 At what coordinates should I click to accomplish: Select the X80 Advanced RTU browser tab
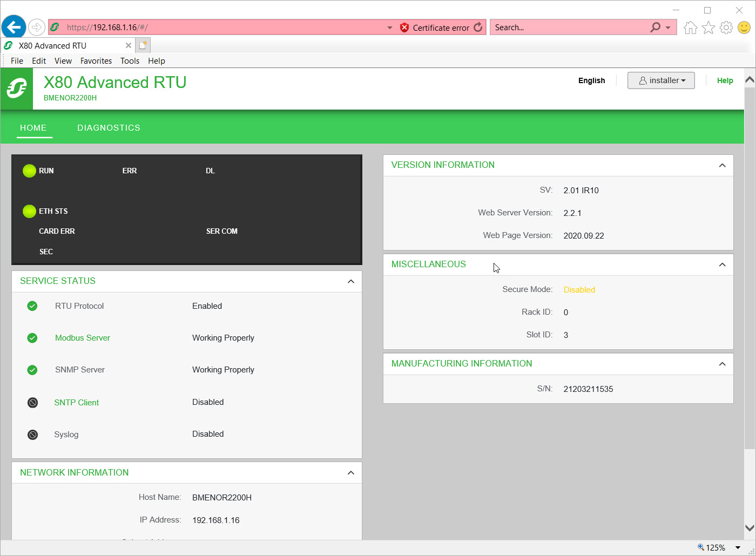67,45
